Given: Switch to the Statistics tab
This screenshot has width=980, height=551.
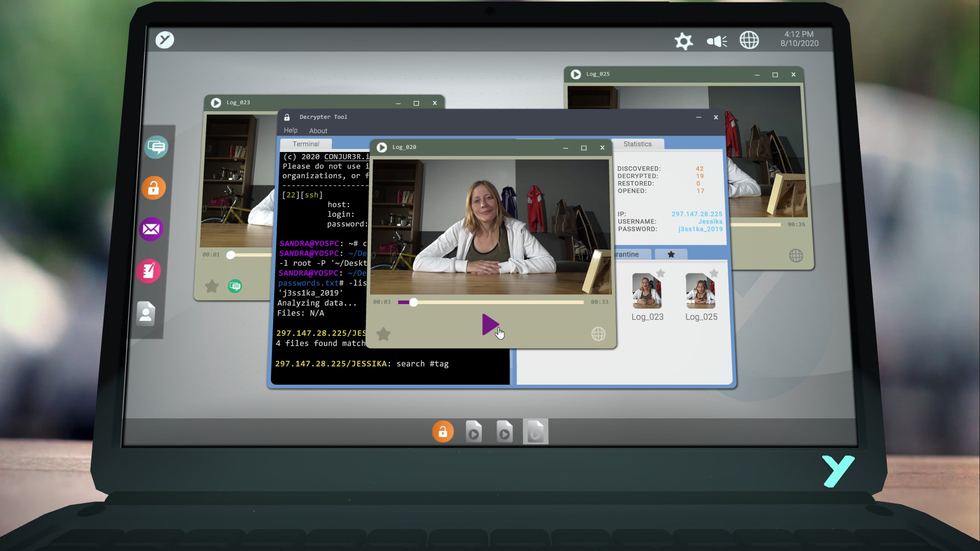Looking at the screenshot, I should tap(638, 144).
